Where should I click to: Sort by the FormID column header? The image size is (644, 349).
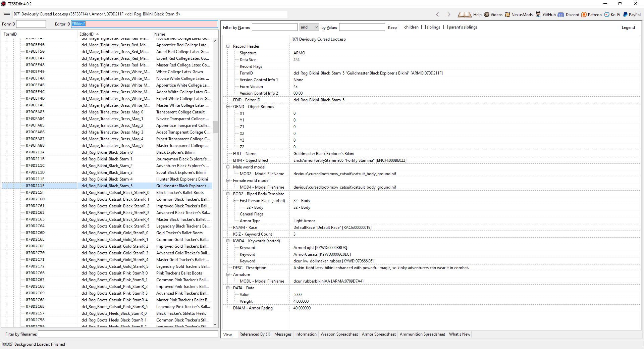point(39,34)
